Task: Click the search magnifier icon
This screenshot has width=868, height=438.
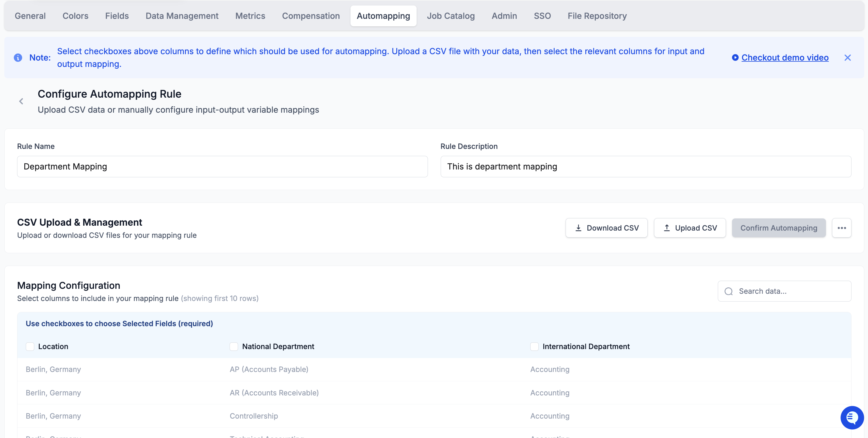Action: (x=729, y=291)
